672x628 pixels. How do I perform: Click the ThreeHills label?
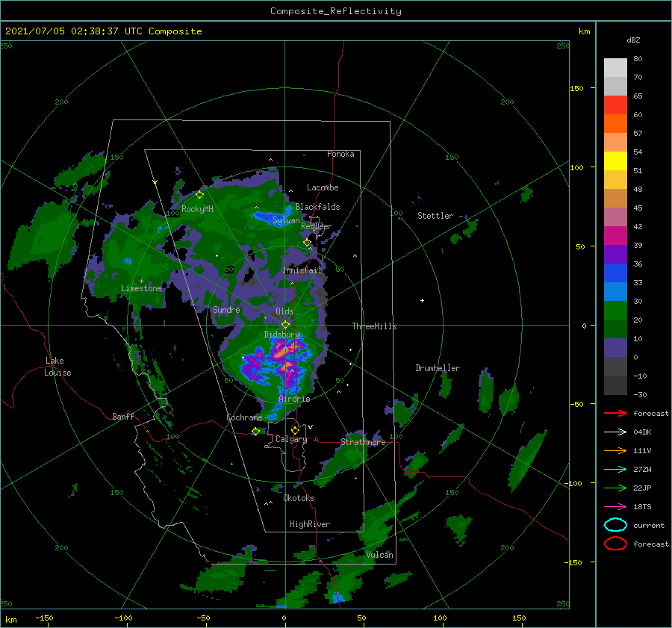(x=374, y=326)
